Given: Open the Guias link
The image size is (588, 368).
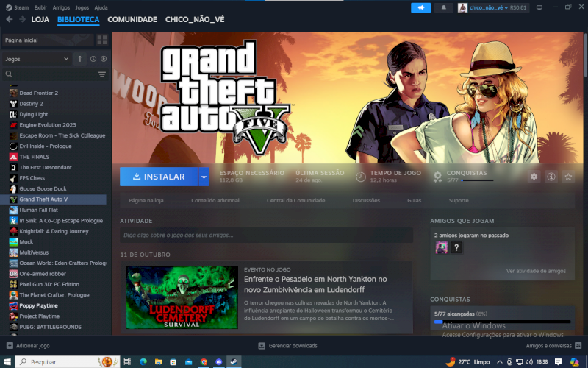Looking at the screenshot, I should tap(414, 200).
